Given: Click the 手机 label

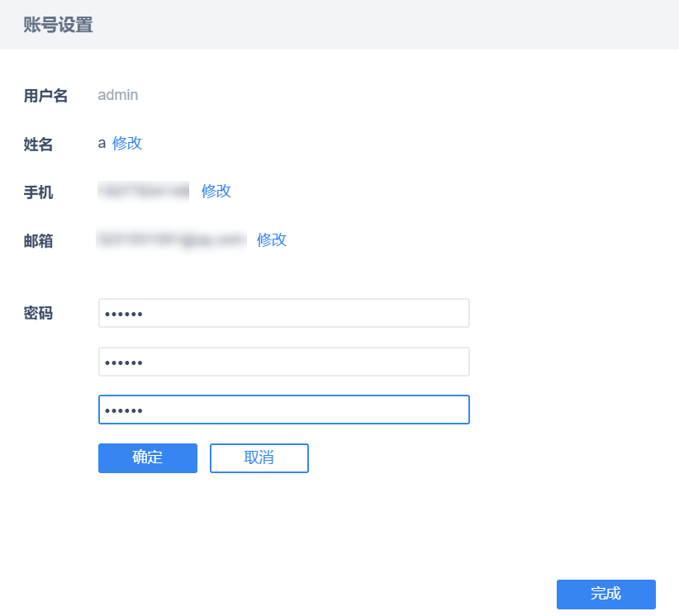Looking at the screenshot, I should 38,192.
